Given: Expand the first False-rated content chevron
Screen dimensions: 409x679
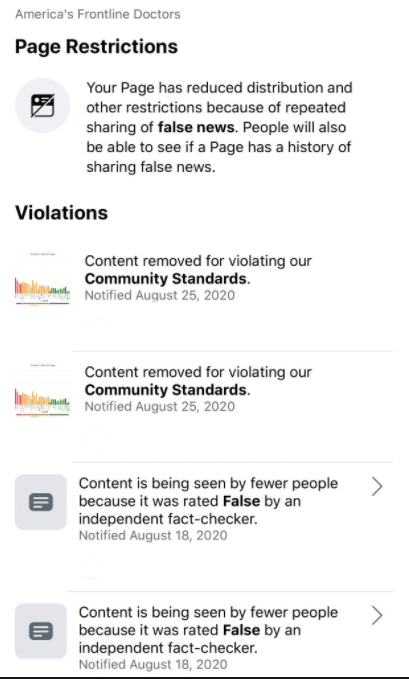Looking at the screenshot, I should pyautogui.click(x=377, y=486).
